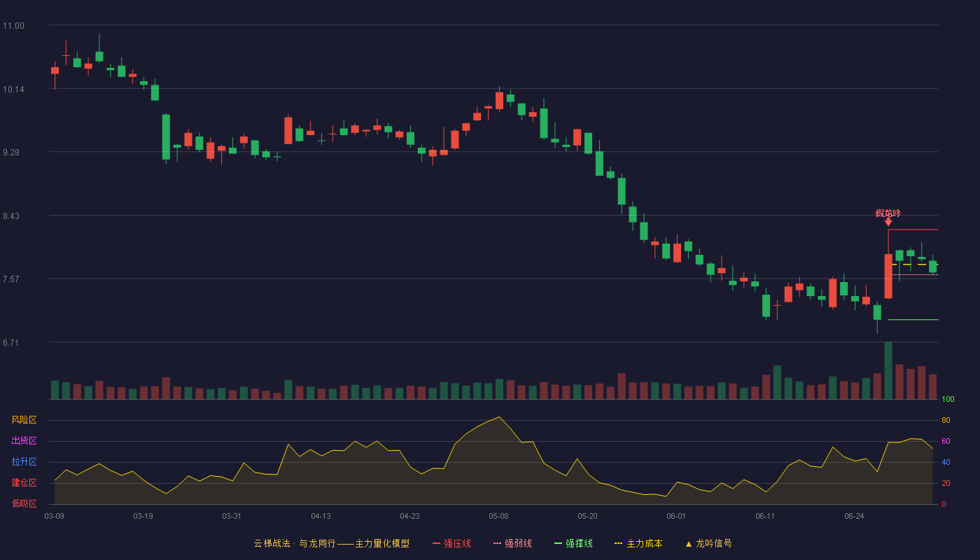Image resolution: width=980 pixels, height=560 pixels.
Task: Select the 建仓区 zone label
Action: point(24,483)
